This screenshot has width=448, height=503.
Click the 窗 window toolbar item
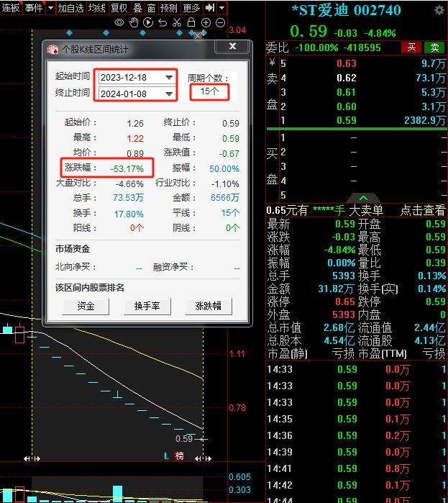(151, 8)
